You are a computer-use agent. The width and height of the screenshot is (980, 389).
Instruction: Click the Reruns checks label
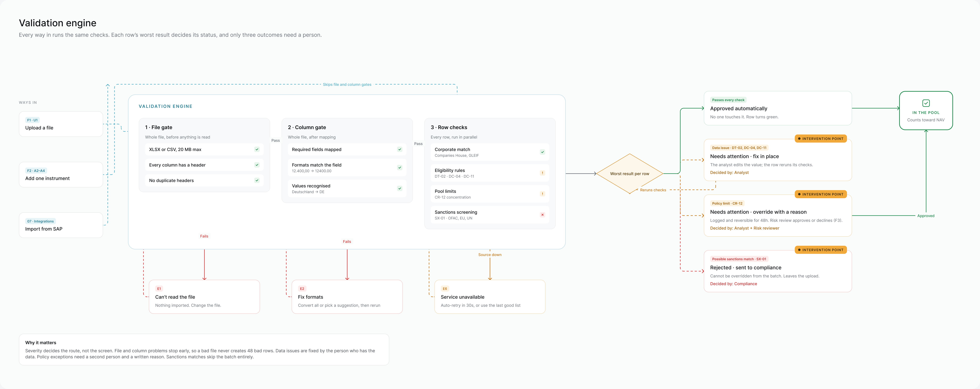click(x=653, y=190)
